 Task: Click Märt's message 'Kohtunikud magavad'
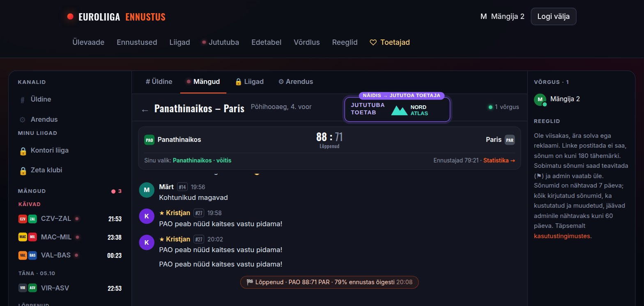(x=193, y=197)
